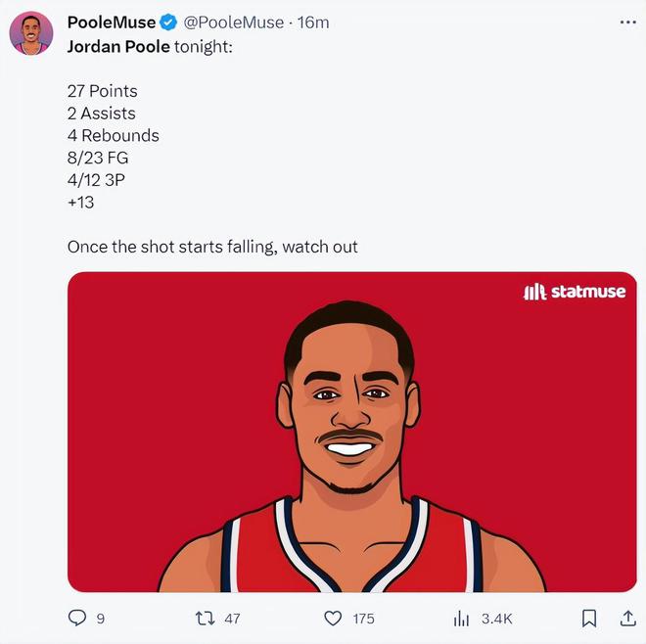The image size is (646, 644).
Task: Click the repost count 47
Action: click(232, 619)
